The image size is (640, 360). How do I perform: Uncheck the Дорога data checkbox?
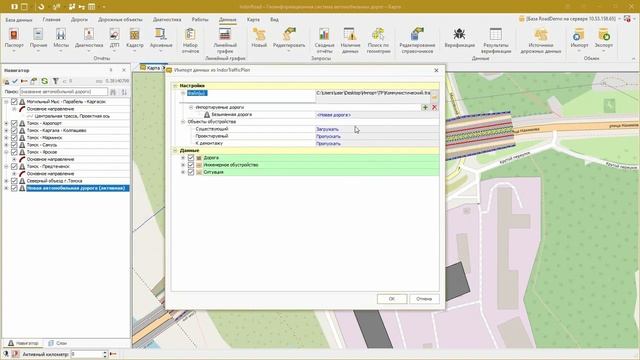(x=191, y=158)
